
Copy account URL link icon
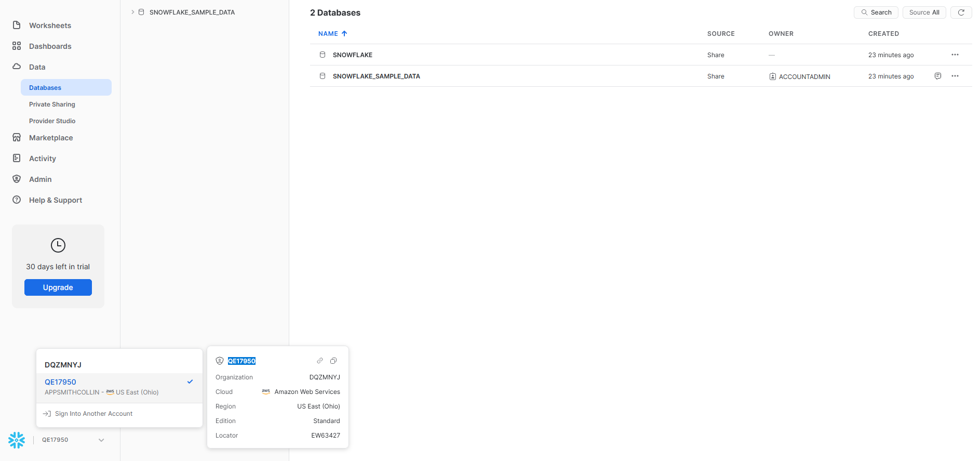[320, 361]
